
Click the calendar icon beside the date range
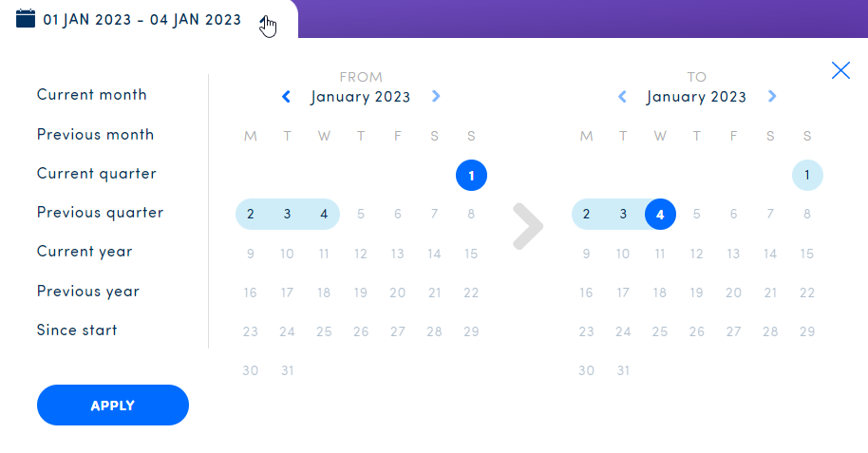pos(26,18)
